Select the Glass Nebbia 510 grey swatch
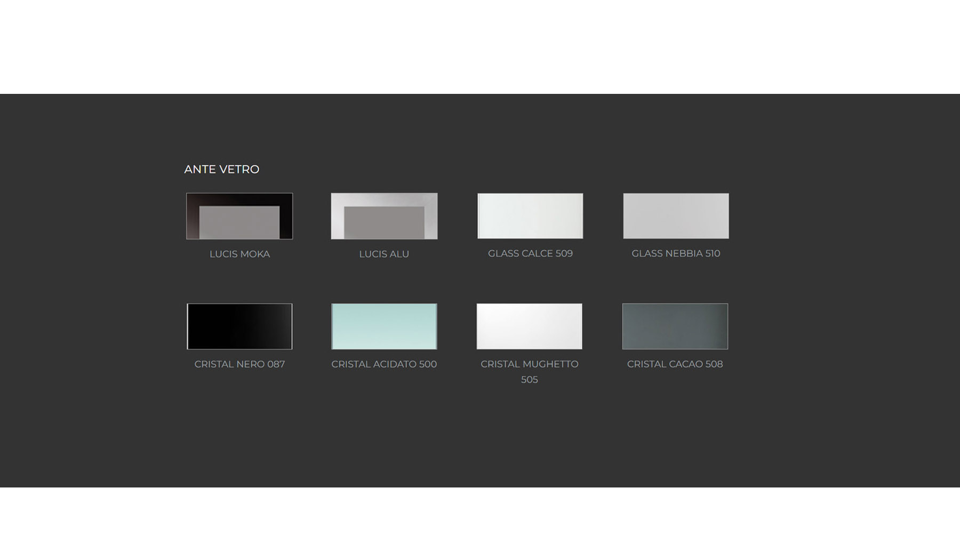The width and height of the screenshot is (960, 560). [676, 216]
